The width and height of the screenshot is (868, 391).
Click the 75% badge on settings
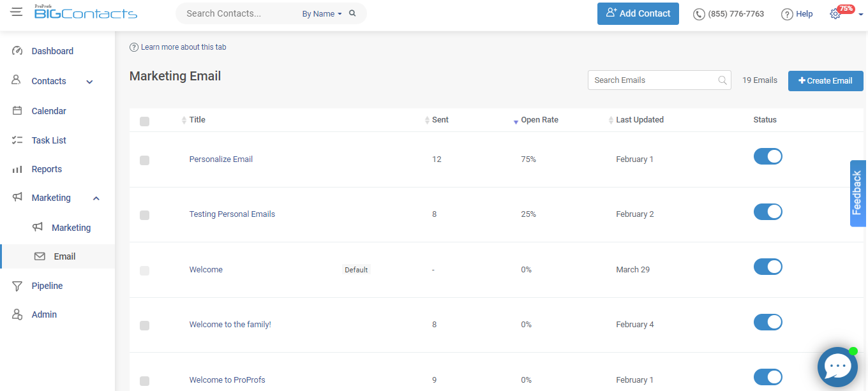[846, 9]
